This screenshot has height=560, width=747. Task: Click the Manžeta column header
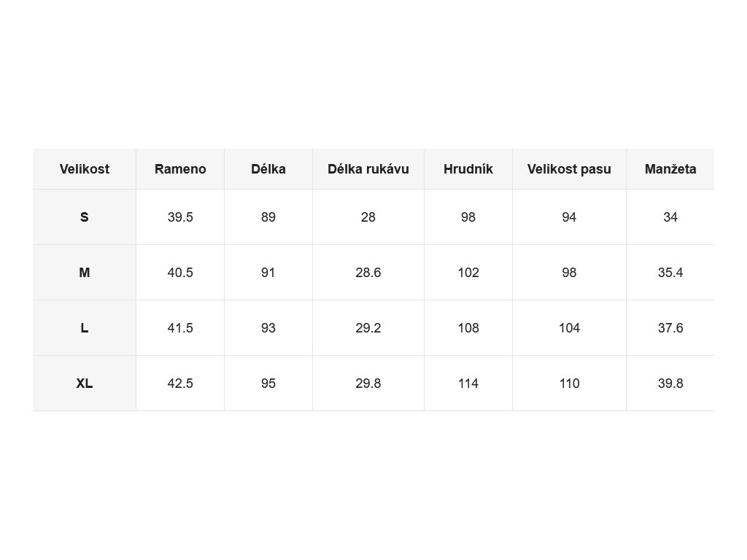pos(670,169)
